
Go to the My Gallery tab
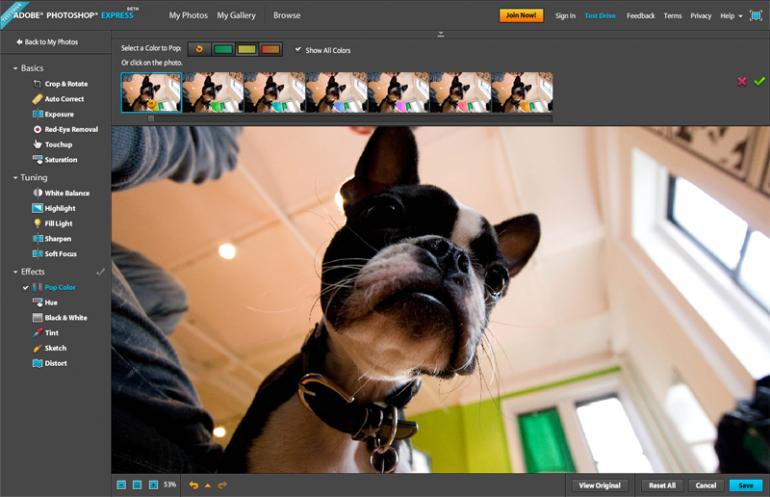236,16
